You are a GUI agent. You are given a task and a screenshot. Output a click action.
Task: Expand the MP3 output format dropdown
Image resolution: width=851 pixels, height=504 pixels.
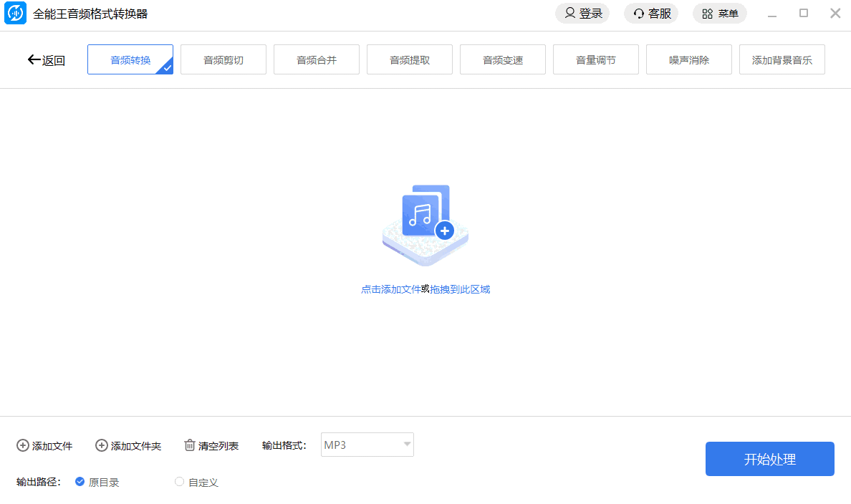[x=407, y=445]
